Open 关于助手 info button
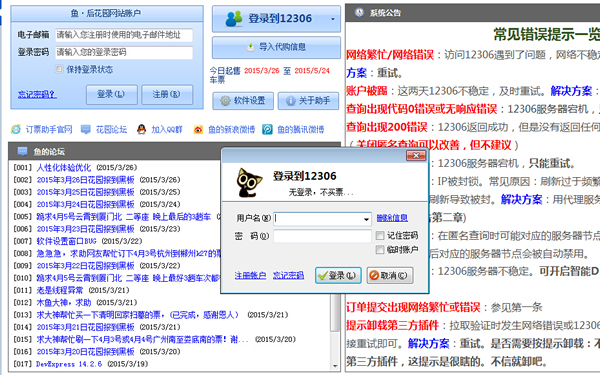 pyautogui.click(x=308, y=101)
